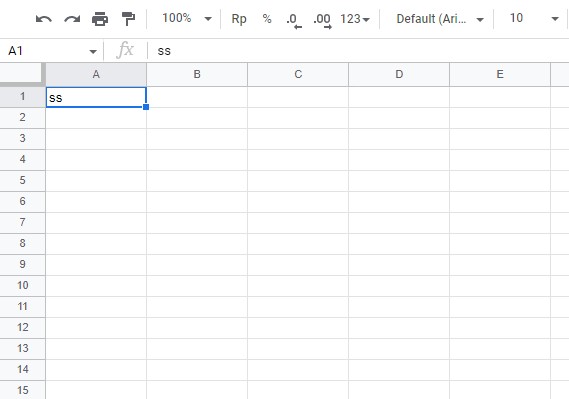Select row 7 header
This screenshot has width=569, height=399.
[x=22, y=222]
